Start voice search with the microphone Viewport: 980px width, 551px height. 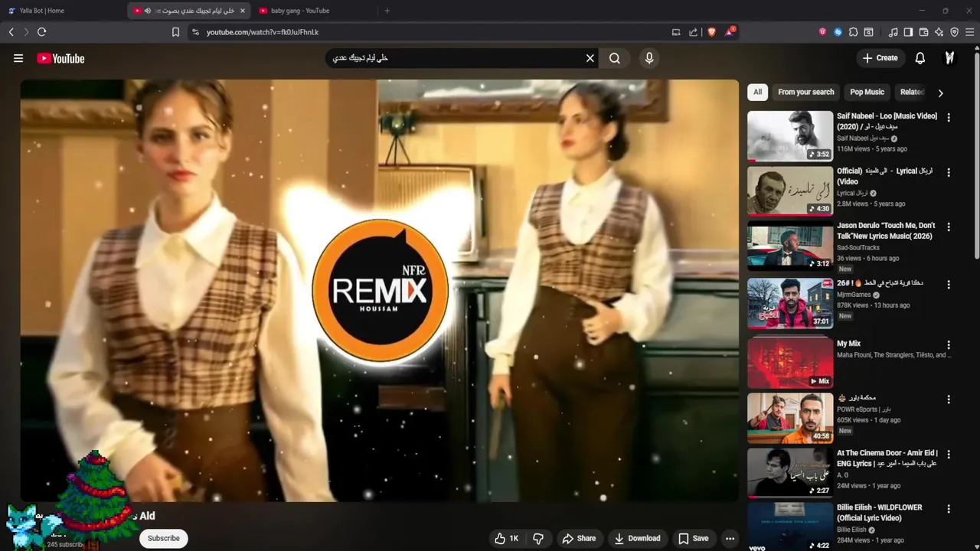649,58
